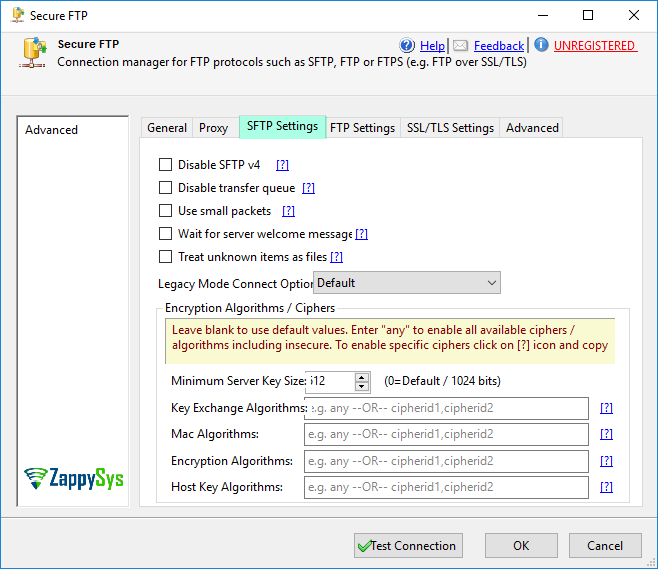Image resolution: width=658 pixels, height=569 pixels.
Task: Open help for Host Key Algorithms
Action: click(x=606, y=487)
